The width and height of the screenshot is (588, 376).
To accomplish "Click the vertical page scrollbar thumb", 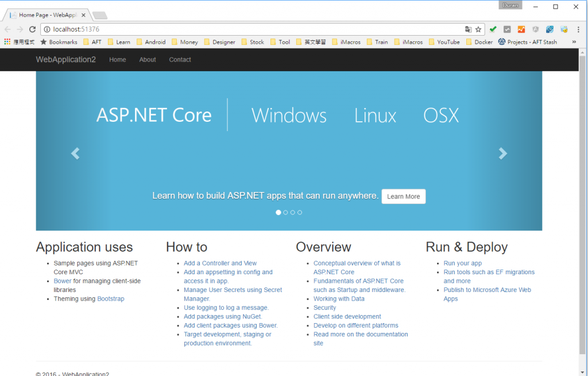I will point(582,205).
